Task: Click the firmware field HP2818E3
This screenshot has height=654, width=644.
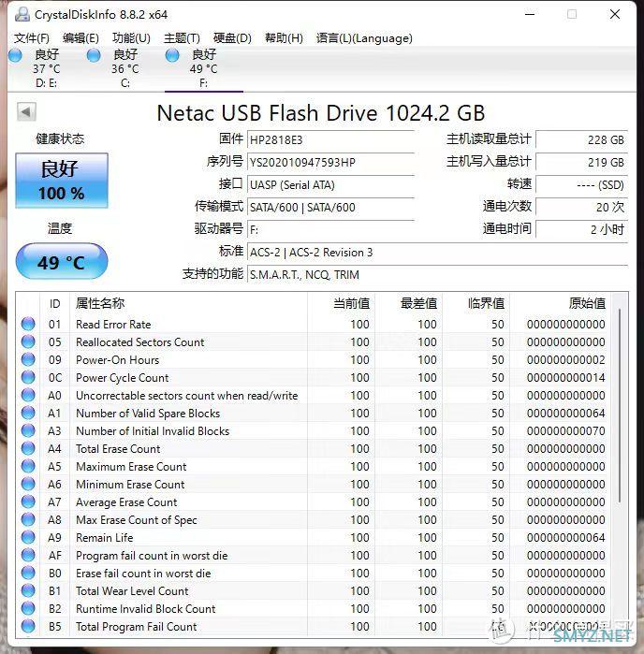Action: [330, 140]
